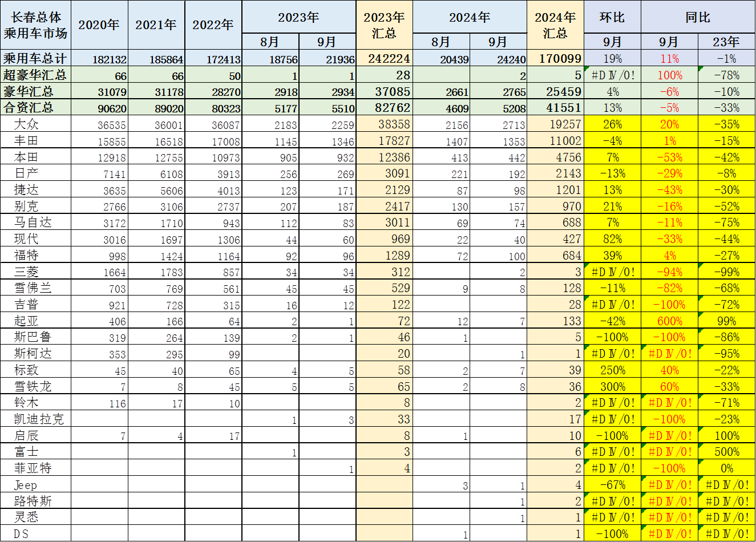Click the 2023年汇总 header cell
The image size is (756, 542).
(384, 25)
